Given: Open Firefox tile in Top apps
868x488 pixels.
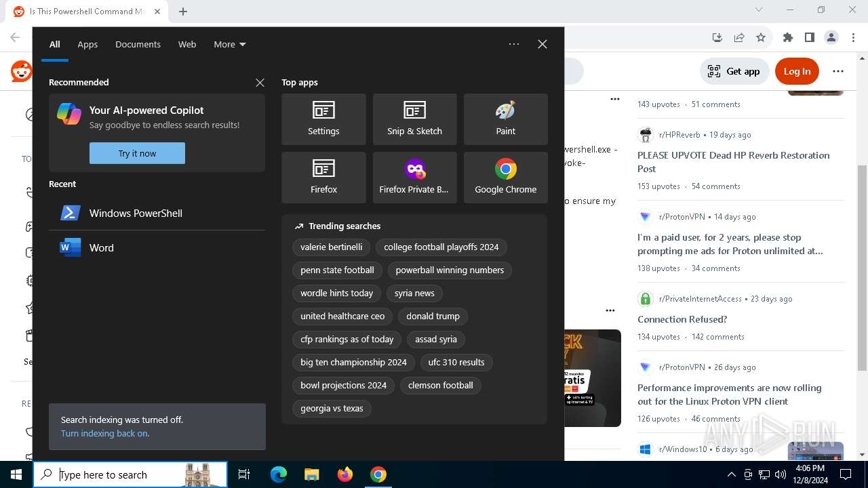Looking at the screenshot, I should pyautogui.click(x=323, y=178).
